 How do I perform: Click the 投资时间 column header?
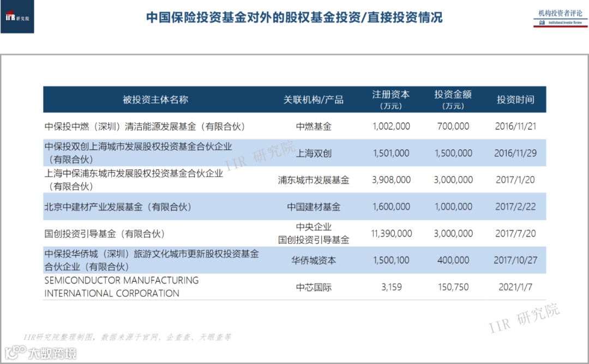(515, 99)
